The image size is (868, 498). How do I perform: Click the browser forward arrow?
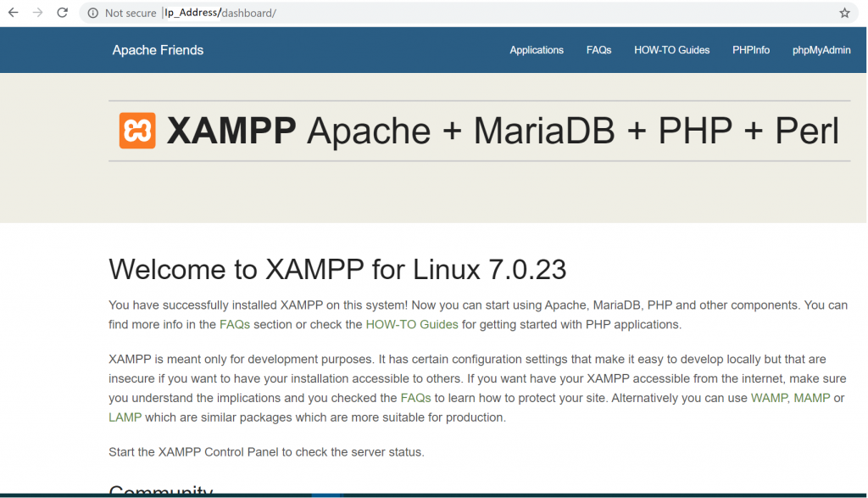pos(37,13)
